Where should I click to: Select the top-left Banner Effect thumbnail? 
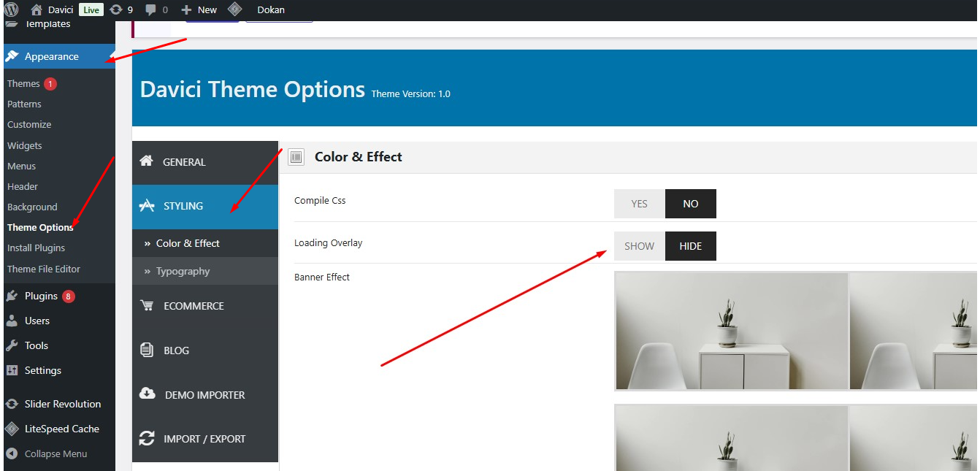pos(731,331)
